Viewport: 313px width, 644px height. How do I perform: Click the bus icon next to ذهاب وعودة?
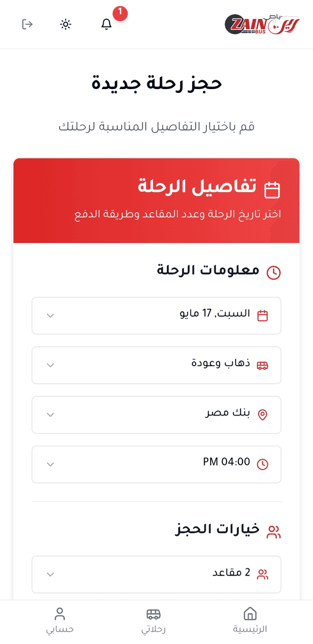point(264,365)
